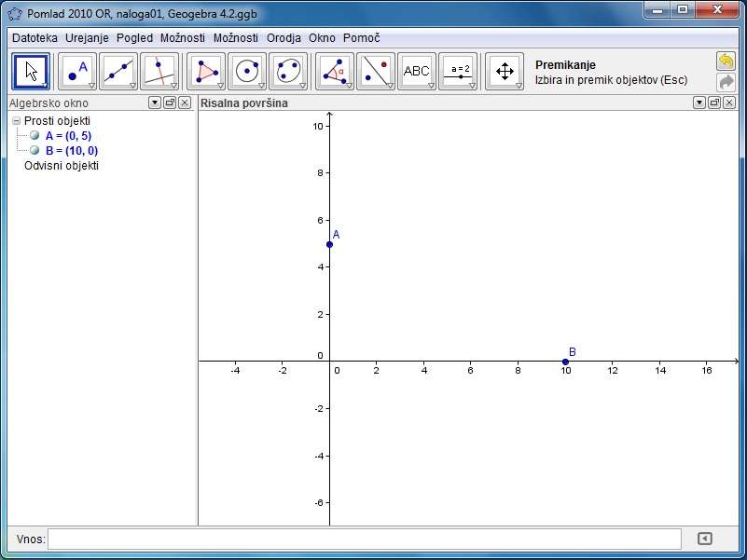Select the Polygon tool

[x=206, y=71]
